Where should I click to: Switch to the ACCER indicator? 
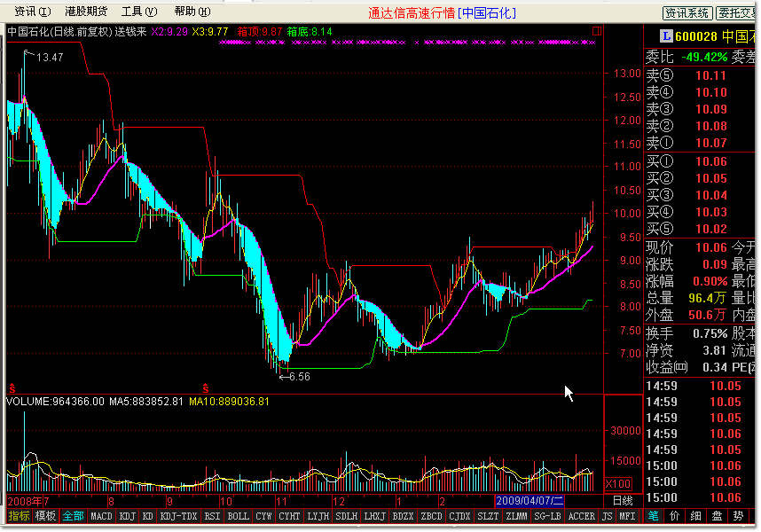[x=582, y=516]
